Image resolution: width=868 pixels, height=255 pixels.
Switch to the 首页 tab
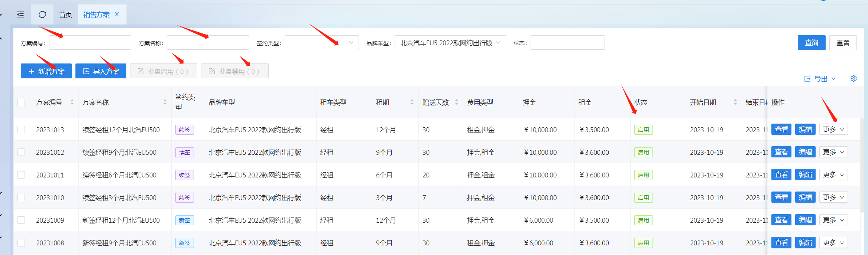tap(65, 14)
